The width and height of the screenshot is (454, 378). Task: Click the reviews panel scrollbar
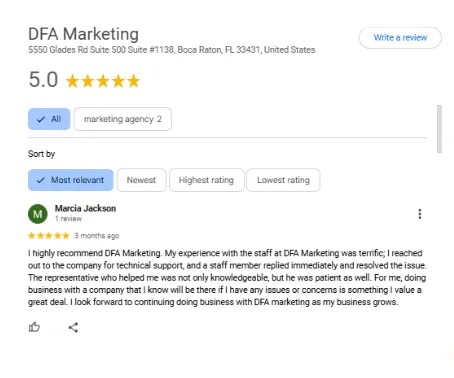[x=439, y=129]
